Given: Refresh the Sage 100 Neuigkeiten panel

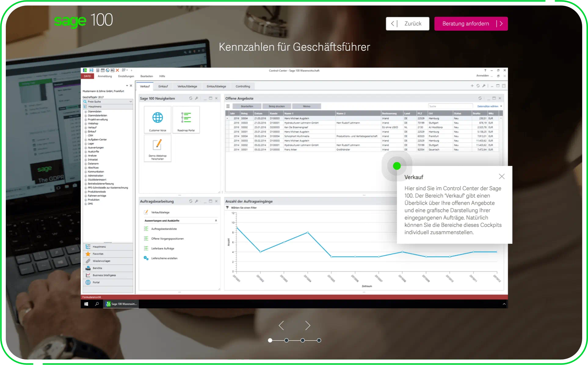Looking at the screenshot, I should pos(191,98).
